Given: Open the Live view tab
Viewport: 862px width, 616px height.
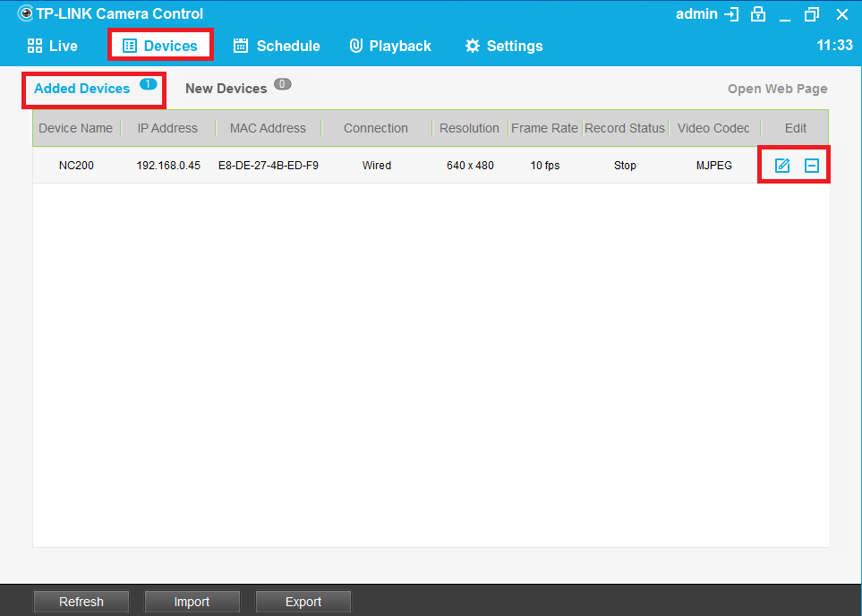Looking at the screenshot, I should tap(52, 46).
